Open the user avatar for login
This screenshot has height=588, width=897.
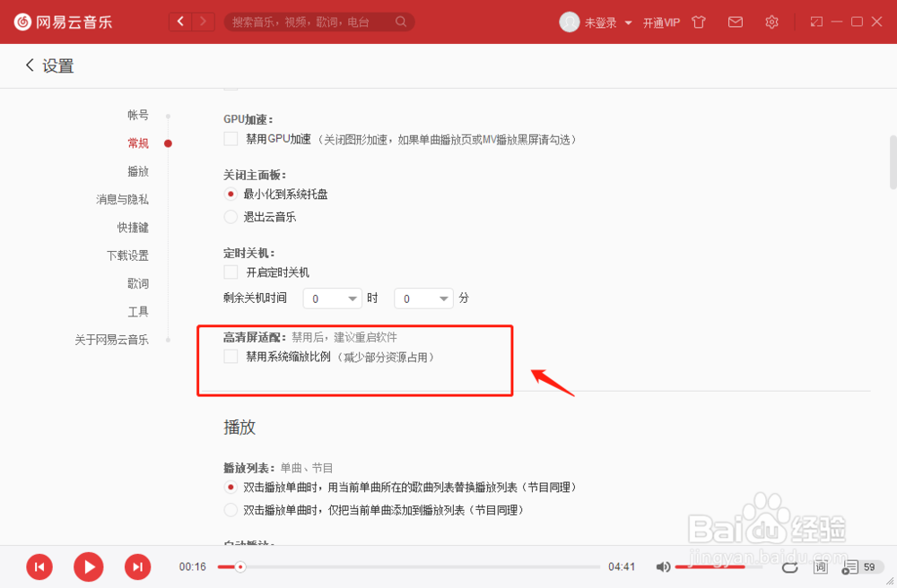[x=570, y=22]
